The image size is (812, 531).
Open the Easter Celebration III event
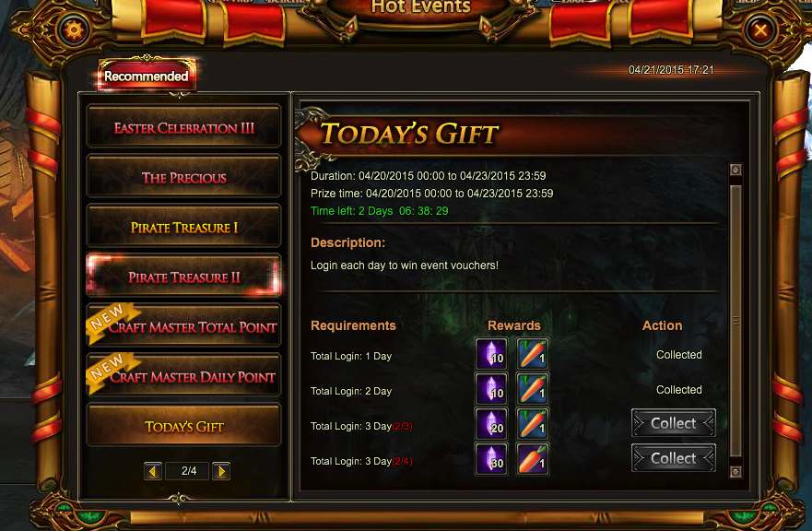(x=183, y=127)
